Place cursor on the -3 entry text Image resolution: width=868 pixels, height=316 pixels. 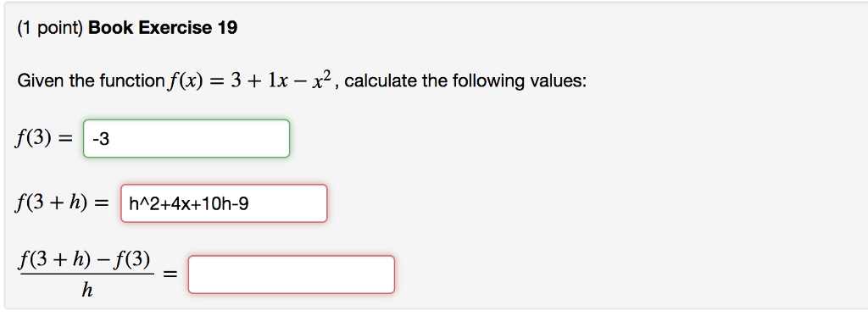101,140
